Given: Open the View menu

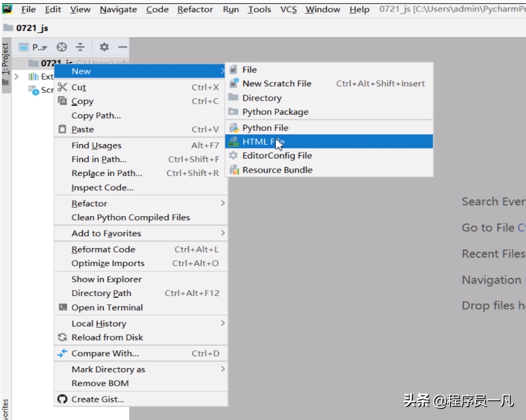Looking at the screenshot, I should (x=80, y=9).
